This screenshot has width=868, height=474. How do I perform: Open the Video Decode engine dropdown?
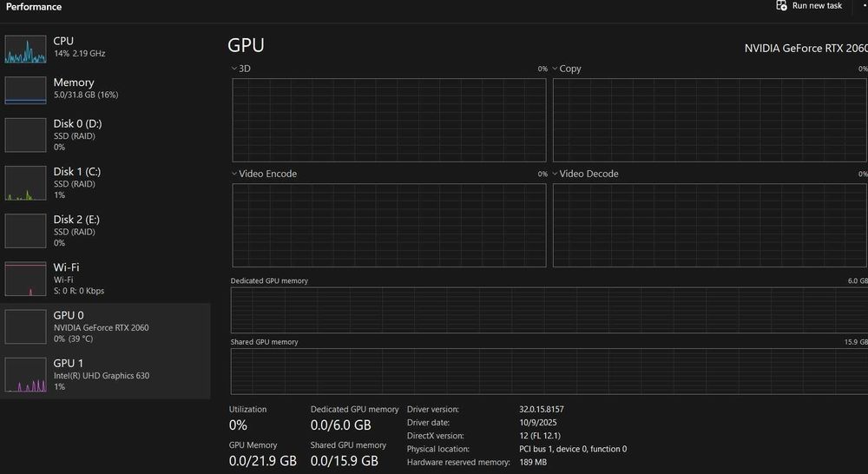coord(555,174)
